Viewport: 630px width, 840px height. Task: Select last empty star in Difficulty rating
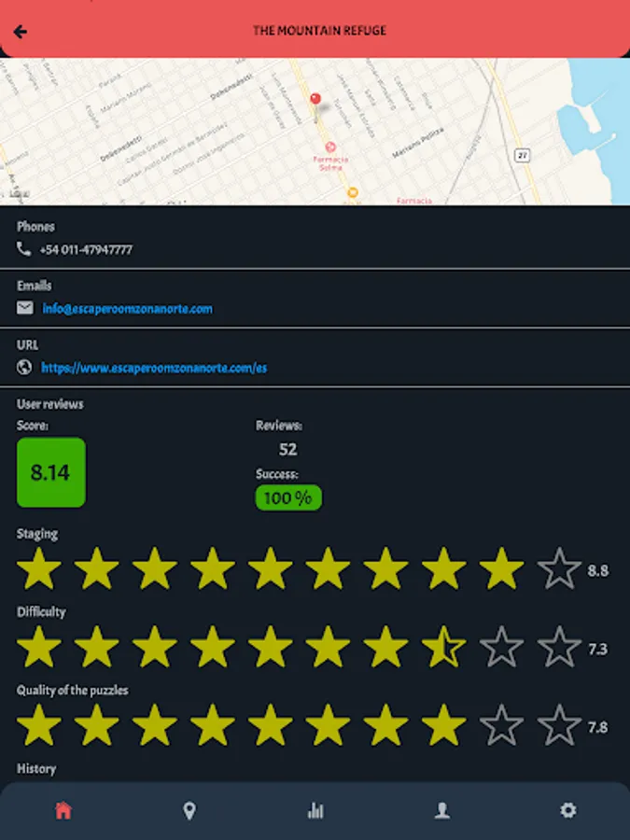[x=559, y=646]
